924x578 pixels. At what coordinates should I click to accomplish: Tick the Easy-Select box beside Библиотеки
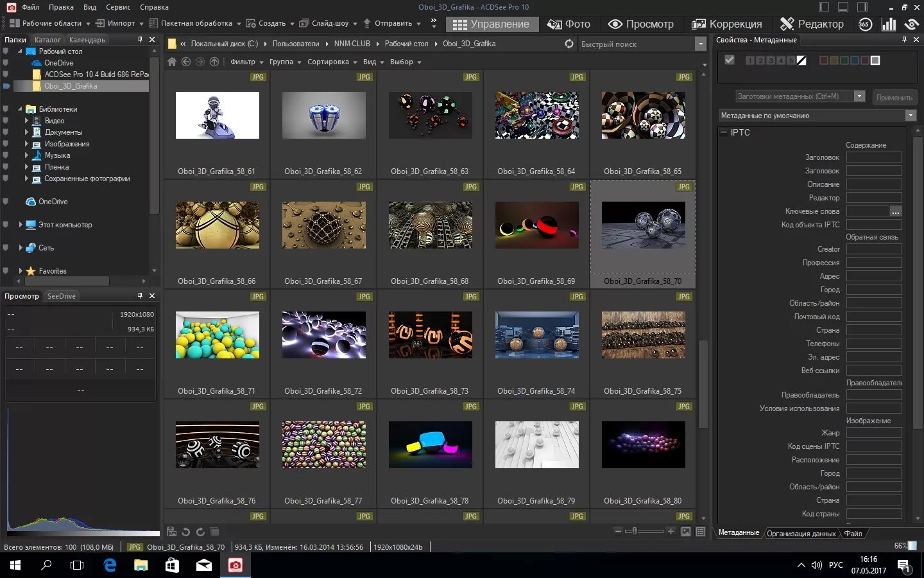coord(6,109)
